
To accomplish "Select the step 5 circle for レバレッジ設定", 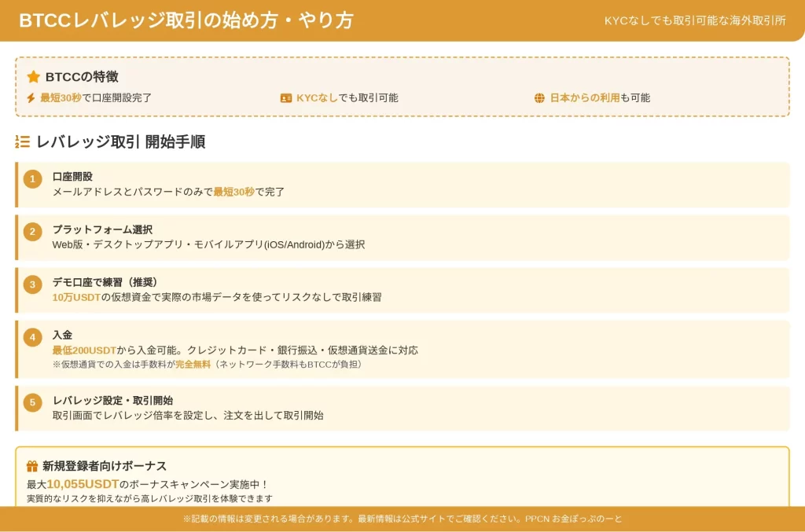I will (33, 402).
